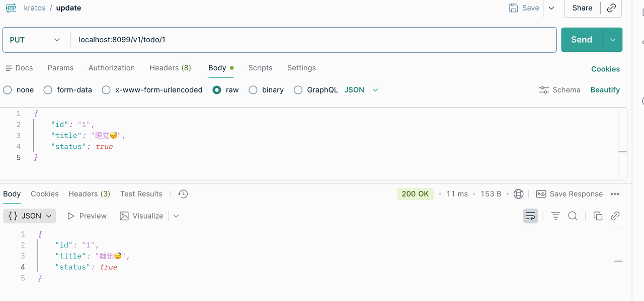Click the Beautify link
644x301 pixels.
(x=605, y=90)
